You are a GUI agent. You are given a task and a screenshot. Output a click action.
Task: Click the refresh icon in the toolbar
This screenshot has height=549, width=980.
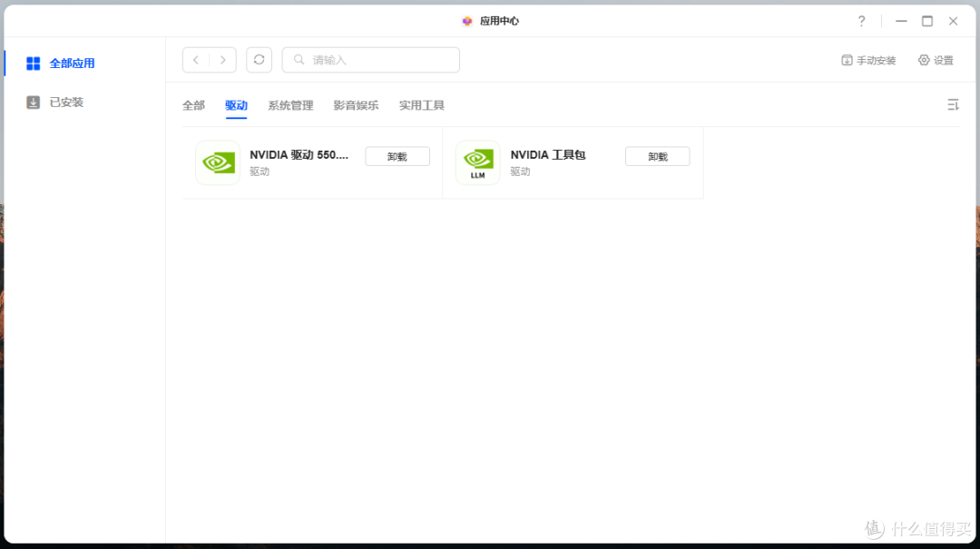click(260, 59)
